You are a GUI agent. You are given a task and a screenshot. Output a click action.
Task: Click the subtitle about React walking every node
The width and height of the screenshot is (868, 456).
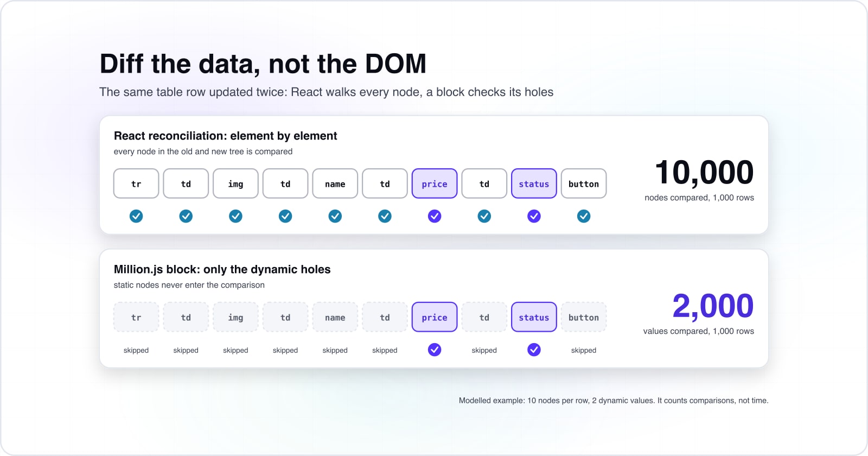coord(326,92)
